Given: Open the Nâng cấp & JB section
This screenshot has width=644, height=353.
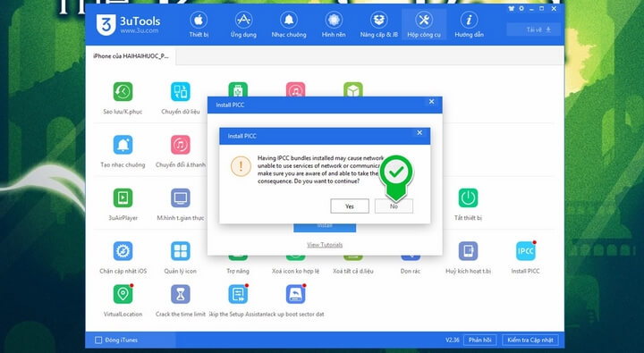Looking at the screenshot, I should pyautogui.click(x=378, y=25).
